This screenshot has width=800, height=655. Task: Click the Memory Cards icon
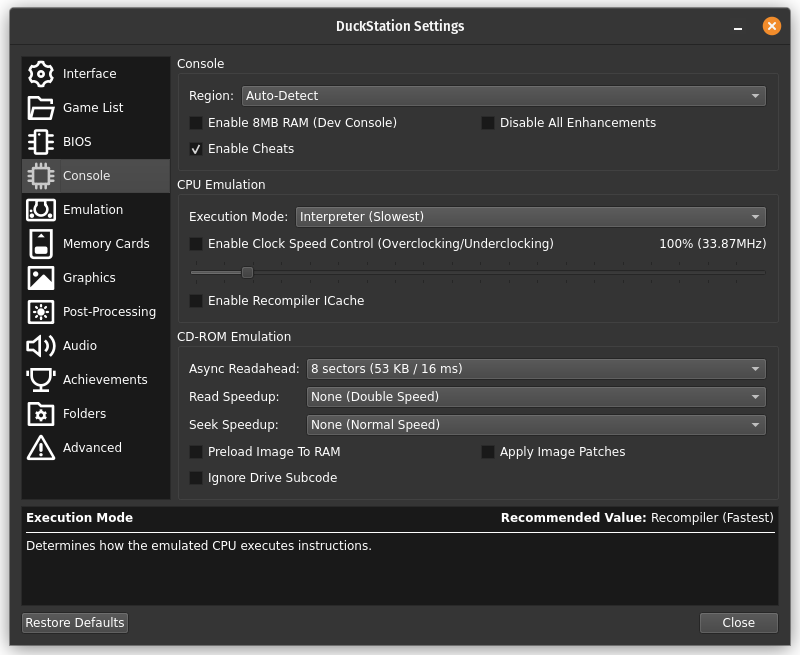pyautogui.click(x=41, y=244)
